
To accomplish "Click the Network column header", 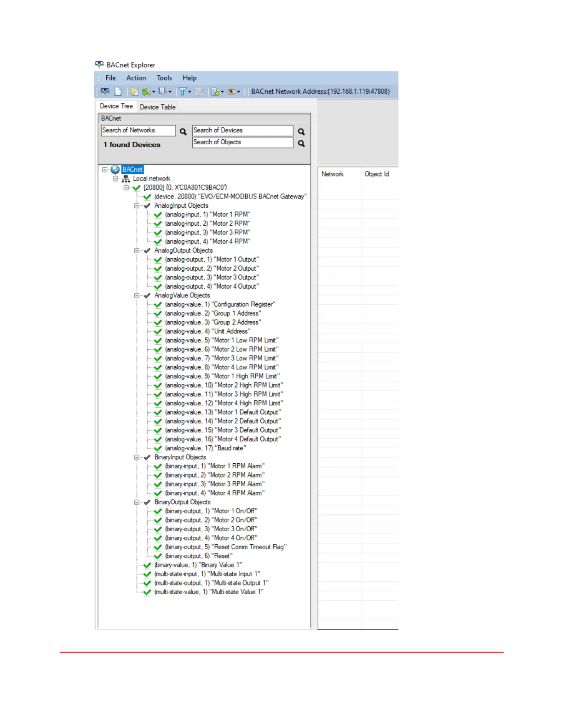I will 339,174.
